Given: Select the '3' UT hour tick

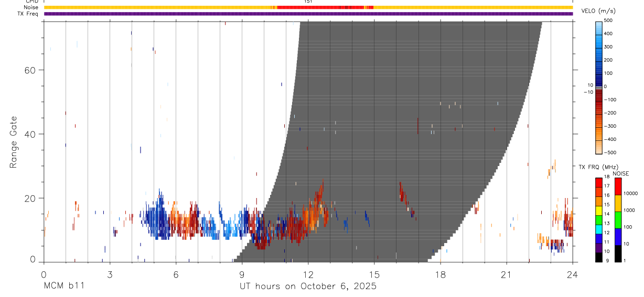Looking at the screenshot, I should [110, 274].
